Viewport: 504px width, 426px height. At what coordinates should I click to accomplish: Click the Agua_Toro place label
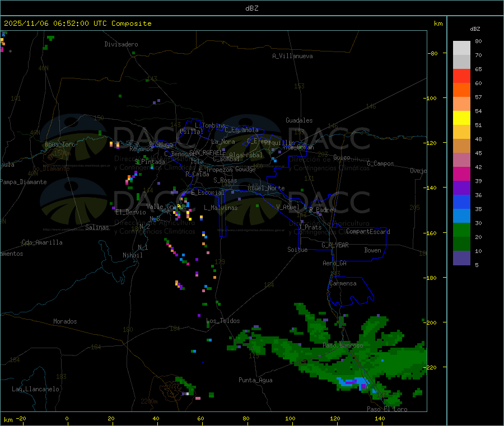pos(60,144)
